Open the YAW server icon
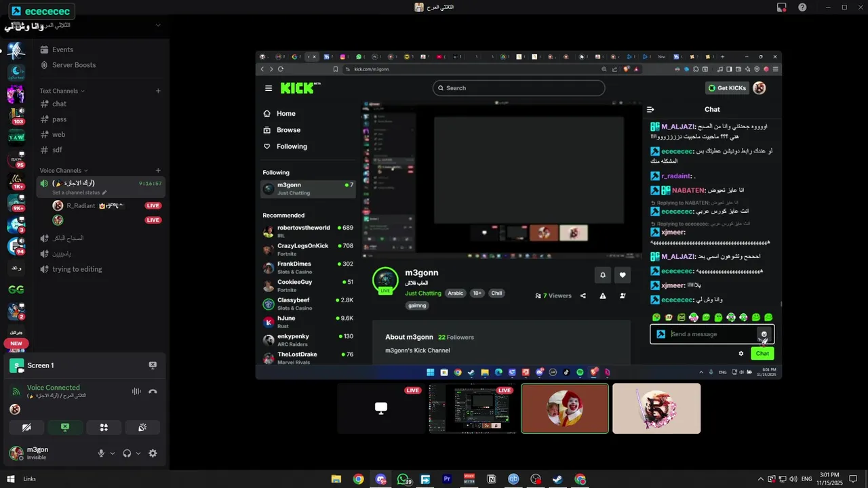 point(16,137)
